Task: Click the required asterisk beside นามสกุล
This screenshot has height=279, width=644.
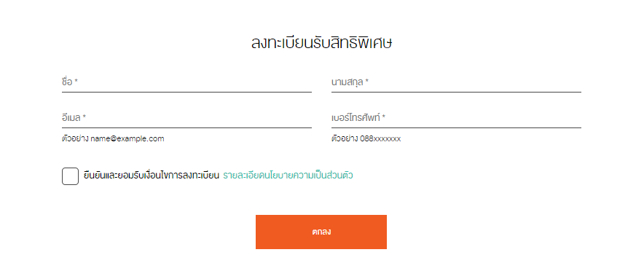Action: click(x=366, y=82)
